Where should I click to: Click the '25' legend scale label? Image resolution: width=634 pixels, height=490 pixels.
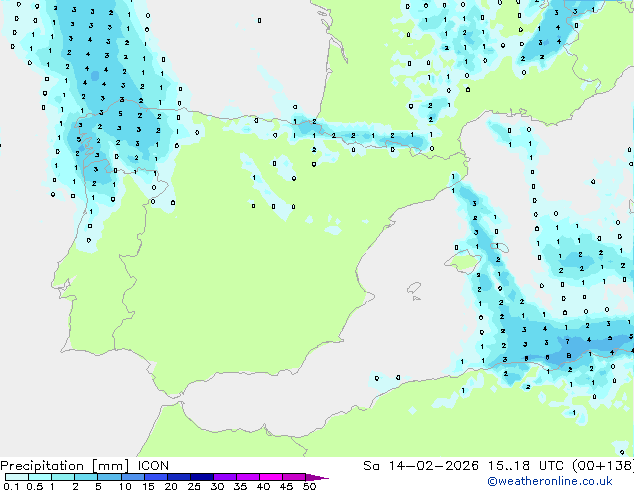coord(194,486)
